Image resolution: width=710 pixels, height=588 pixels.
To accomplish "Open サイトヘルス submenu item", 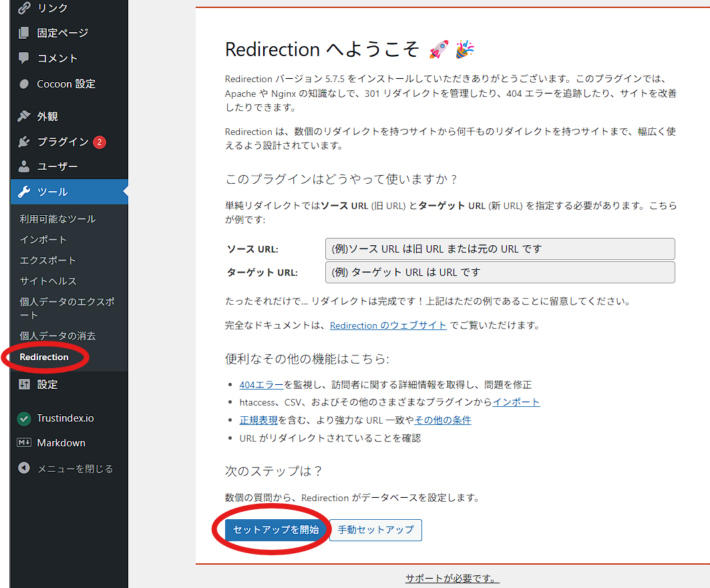I will point(48,281).
